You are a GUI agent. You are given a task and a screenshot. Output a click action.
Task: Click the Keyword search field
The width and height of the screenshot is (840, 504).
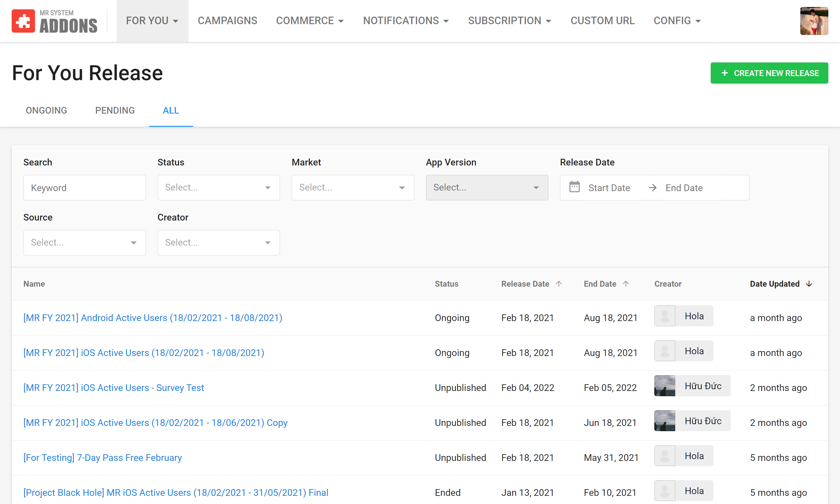pos(84,188)
